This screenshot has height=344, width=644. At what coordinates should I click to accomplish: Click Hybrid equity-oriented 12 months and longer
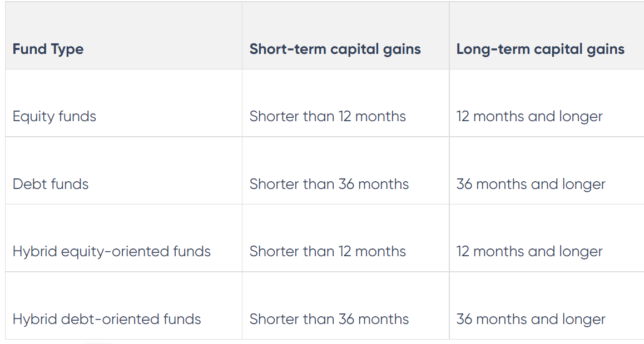(529, 251)
